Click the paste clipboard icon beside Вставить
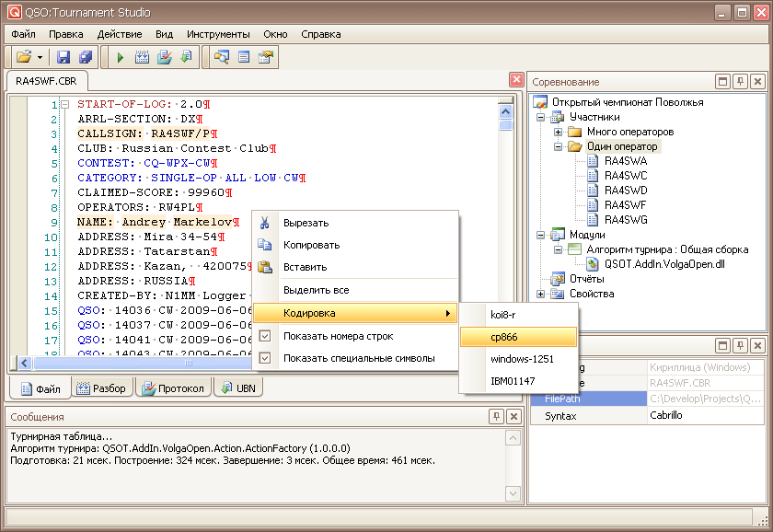 coord(265,267)
